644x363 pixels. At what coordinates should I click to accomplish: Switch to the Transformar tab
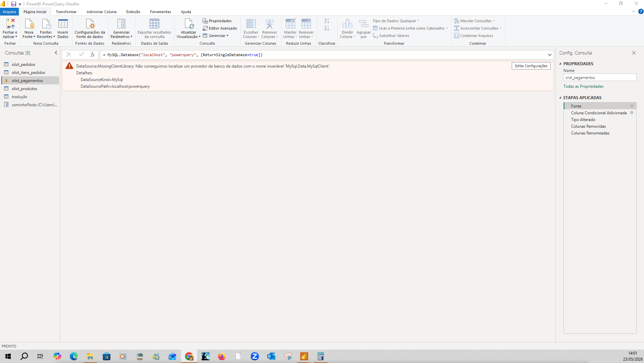(x=66, y=12)
